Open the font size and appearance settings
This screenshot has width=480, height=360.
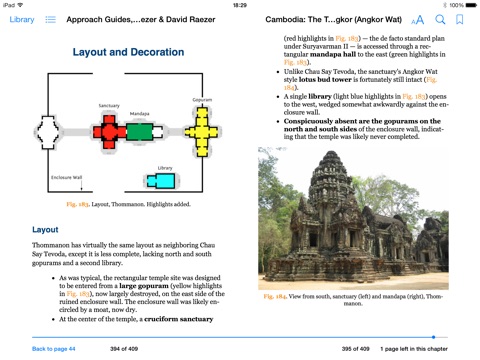point(418,20)
